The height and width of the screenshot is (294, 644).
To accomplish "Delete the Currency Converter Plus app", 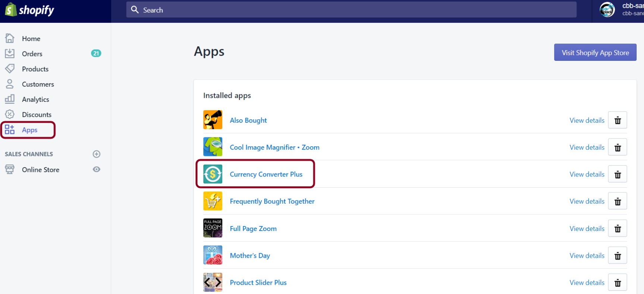I will (618, 174).
